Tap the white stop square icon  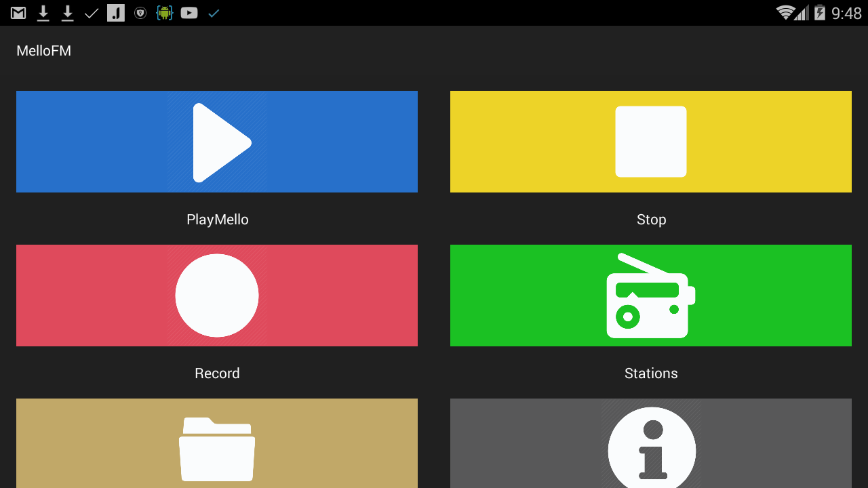pyautogui.click(x=651, y=142)
